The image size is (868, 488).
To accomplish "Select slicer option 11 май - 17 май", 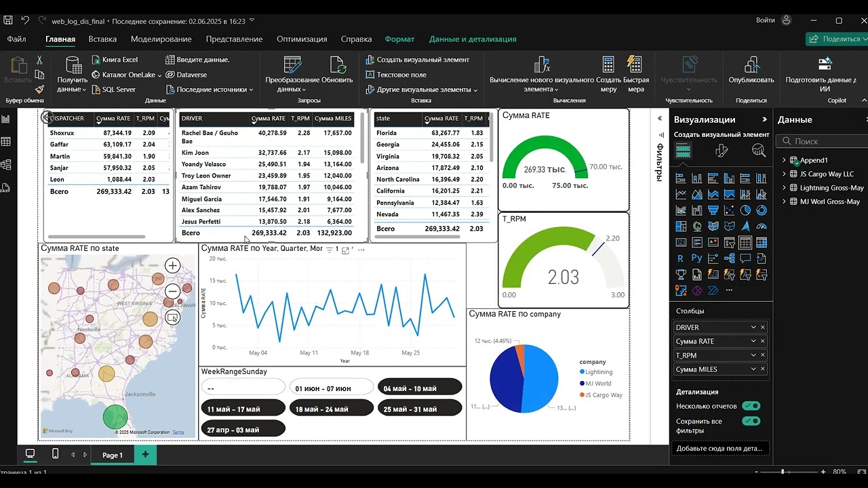I will tap(243, 409).
